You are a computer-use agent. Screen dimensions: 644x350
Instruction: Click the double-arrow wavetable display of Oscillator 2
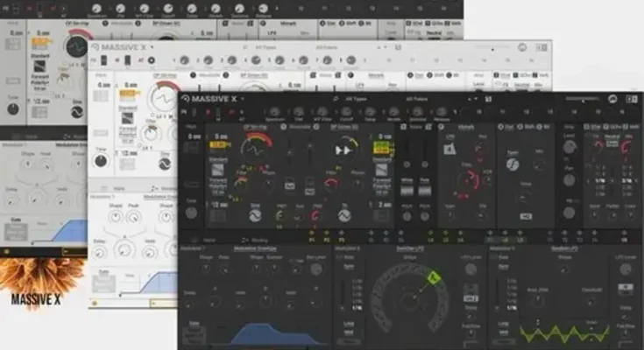(343, 150)
